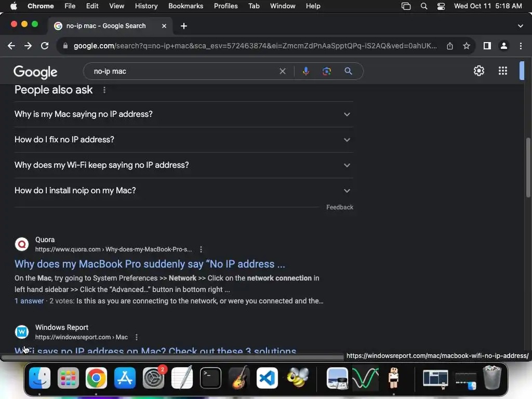532x399 pixels.
Task: Clear the search box text
Action: click(282, 71)
